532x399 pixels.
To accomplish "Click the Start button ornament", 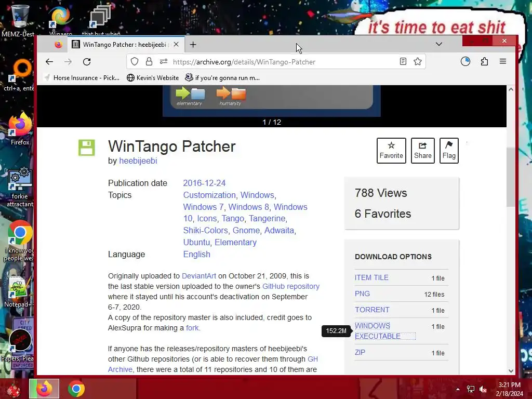I will click(x=14, y=389).
